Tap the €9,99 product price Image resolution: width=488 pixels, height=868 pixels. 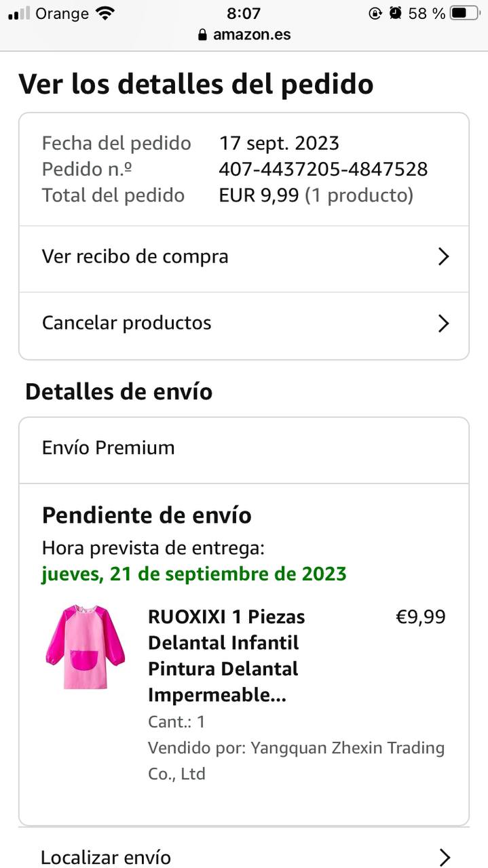tap(421, 617)
